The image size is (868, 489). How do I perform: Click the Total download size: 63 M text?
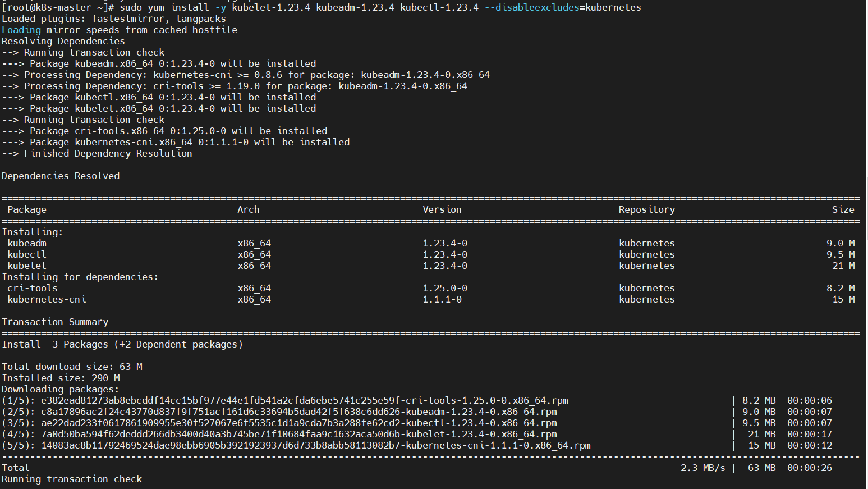click(x=72, y=366)
